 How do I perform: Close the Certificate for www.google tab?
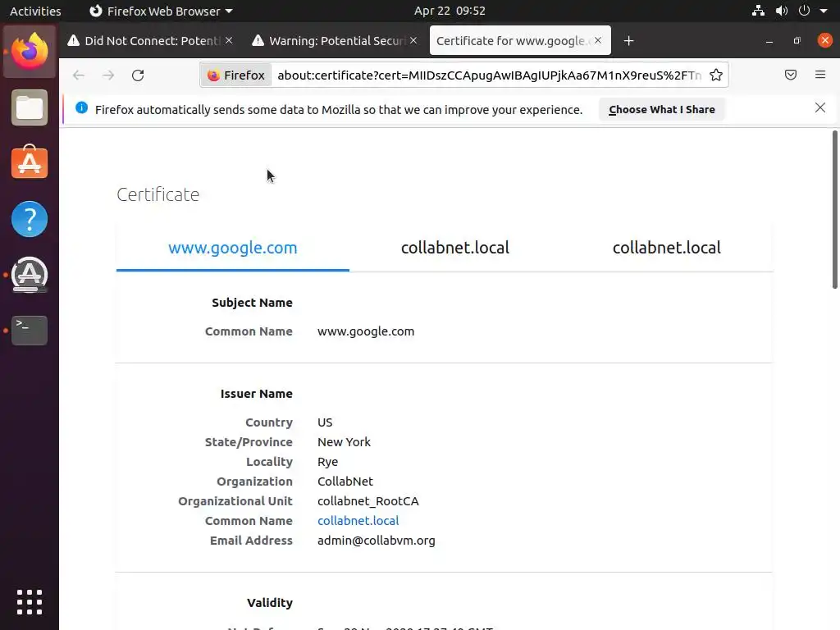598,41
